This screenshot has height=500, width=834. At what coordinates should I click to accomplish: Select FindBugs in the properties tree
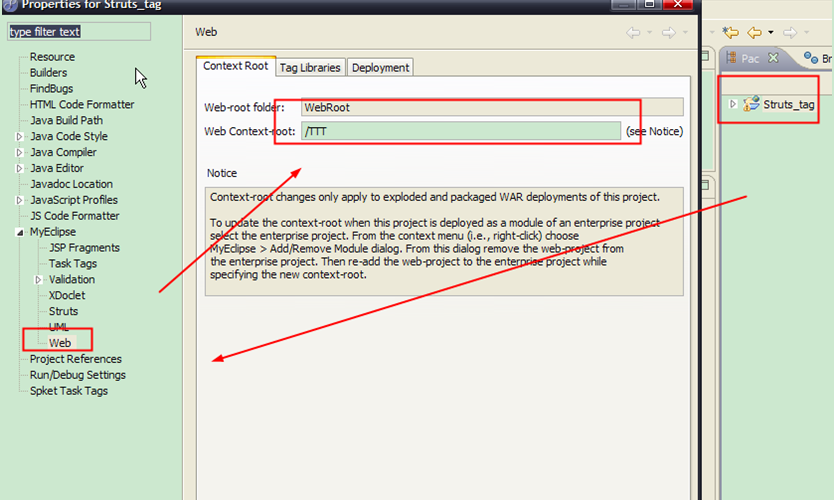coord(52,88)
